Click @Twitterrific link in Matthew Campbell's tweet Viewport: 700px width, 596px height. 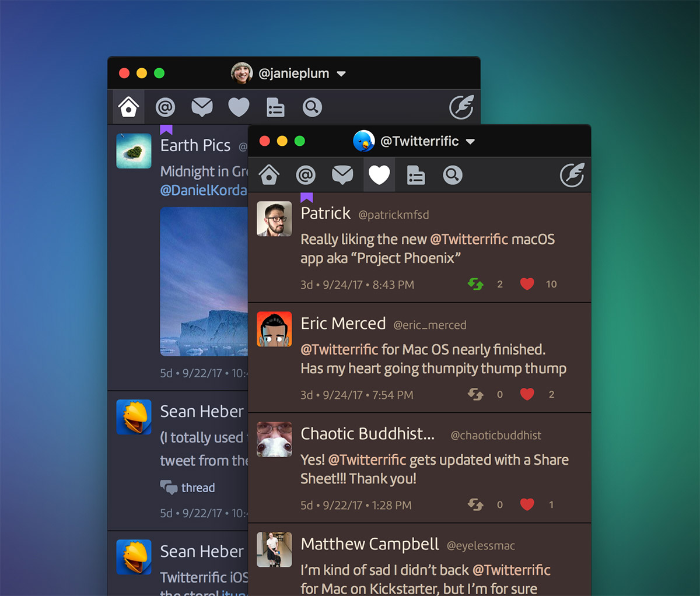[x=511, y=570]
